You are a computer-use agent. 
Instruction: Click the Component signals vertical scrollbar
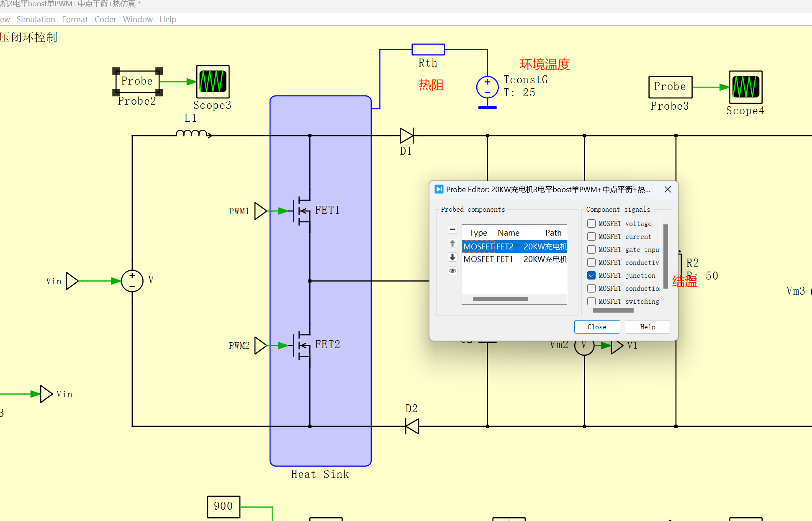click(666, 256)
